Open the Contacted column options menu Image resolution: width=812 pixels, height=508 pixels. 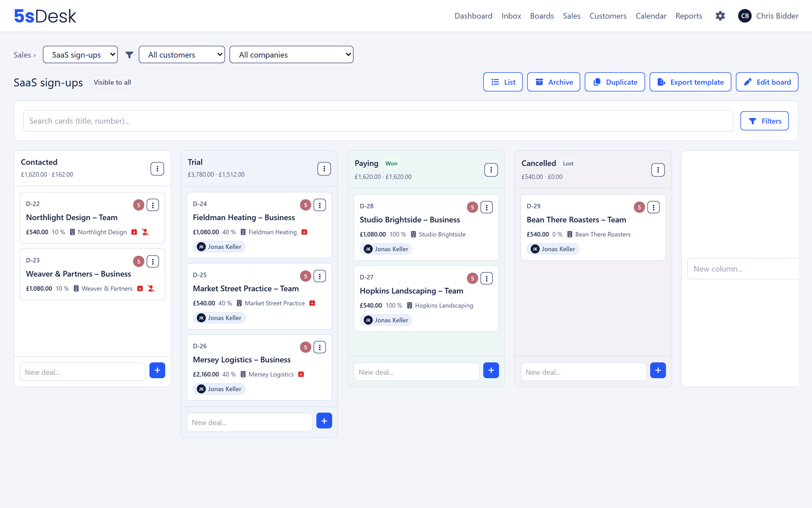(157, 169)
